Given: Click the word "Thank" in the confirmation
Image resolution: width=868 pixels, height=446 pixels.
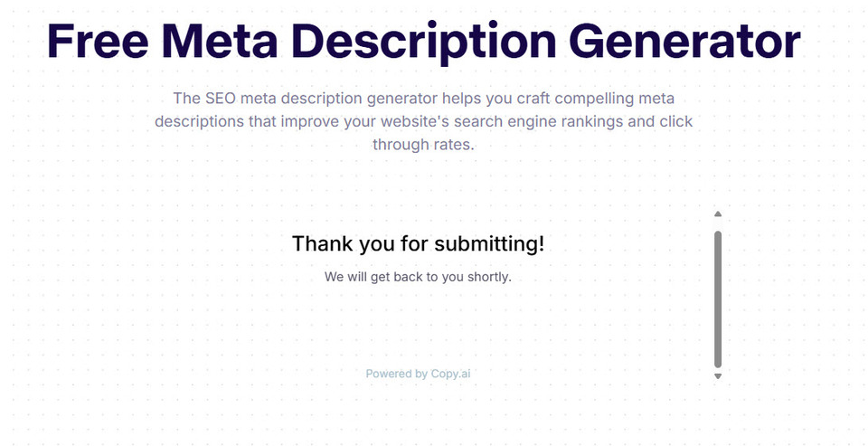Looking at the screenshot, I should 318,243.
